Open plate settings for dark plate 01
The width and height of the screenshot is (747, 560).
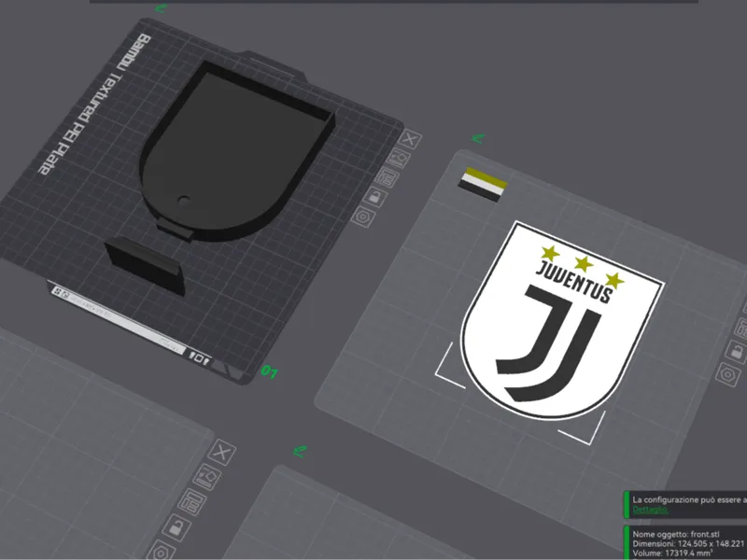pyautogui.click(x=363, y=217)
